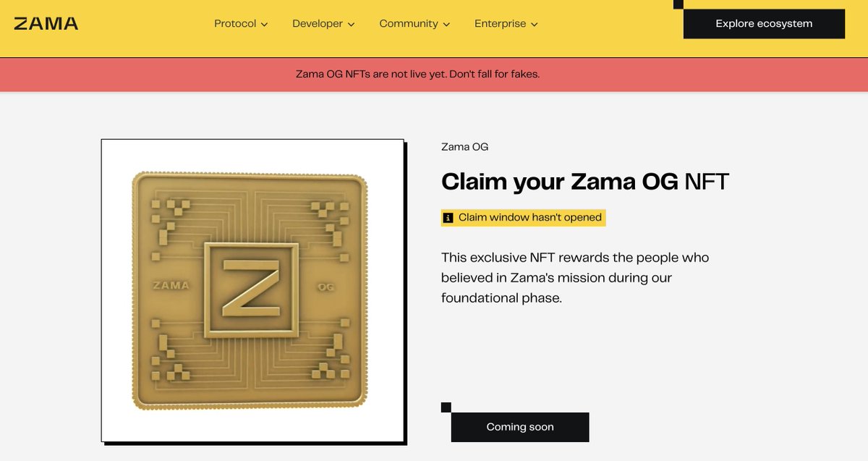Image resolution: width=868 pixels, height=461 pixels.
Task: Click the small "Zama OG" label above heading
Action: point(464,147)
